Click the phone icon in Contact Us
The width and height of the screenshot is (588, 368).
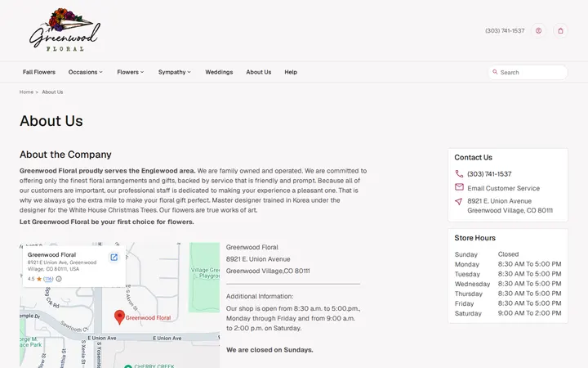click(x=459, y=173)
